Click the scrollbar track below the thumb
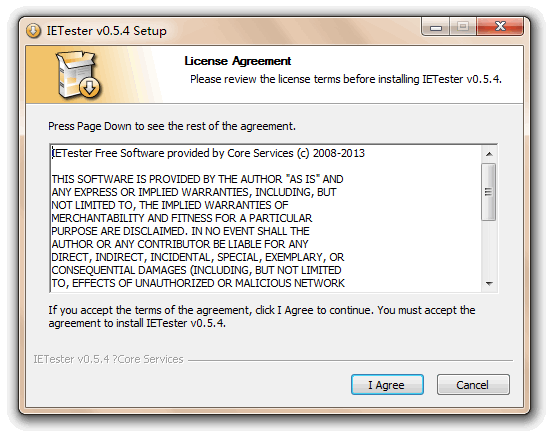 [489, 249]
